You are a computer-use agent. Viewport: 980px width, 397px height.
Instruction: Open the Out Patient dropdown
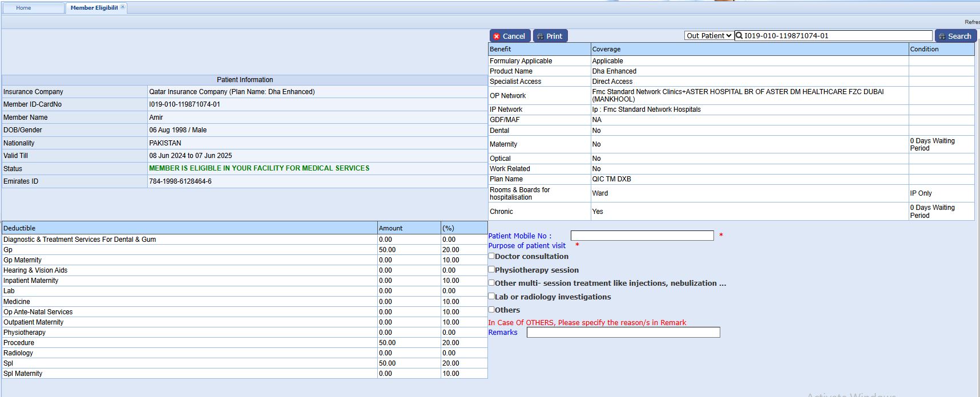click(709, 35)
